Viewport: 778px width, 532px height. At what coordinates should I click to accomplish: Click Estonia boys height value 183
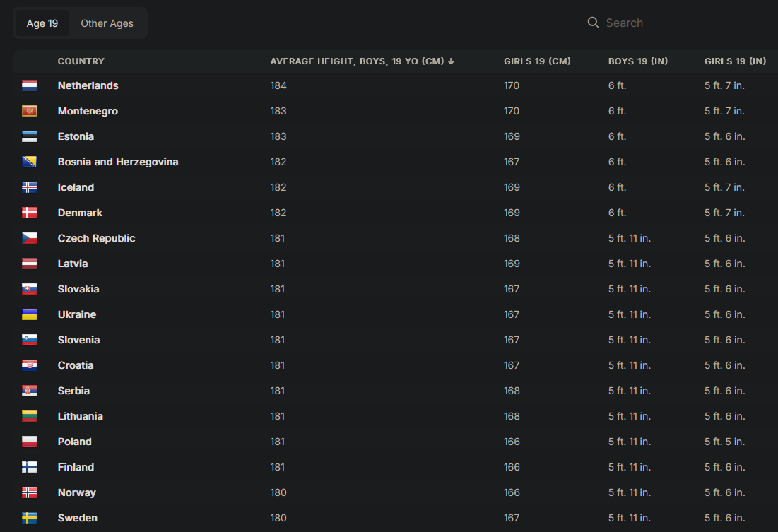click(x=278, y=136)
